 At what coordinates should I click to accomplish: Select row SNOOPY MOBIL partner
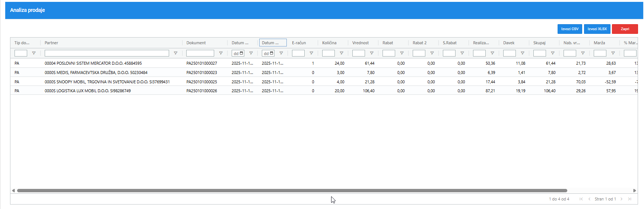click(x=324, y=82)
